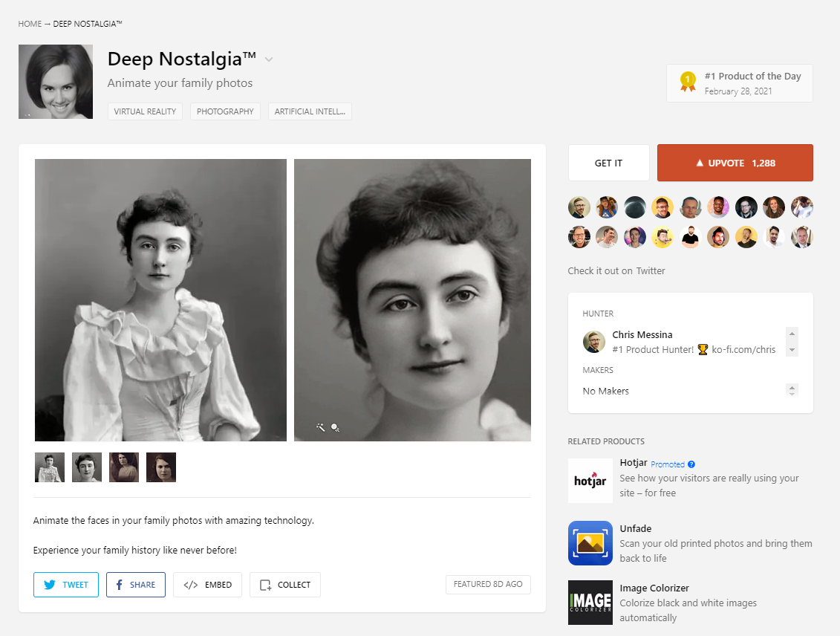Click the magic wand icon on the animated portrait
The width and height of the screenshot is (840, 636).
click(320, 427)
